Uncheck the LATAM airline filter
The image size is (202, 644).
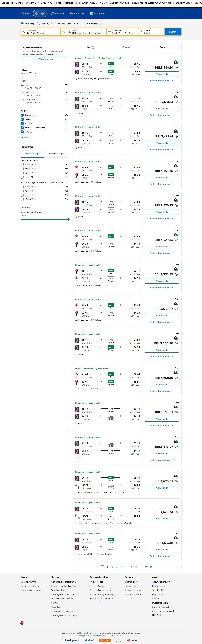click(22, 119)
